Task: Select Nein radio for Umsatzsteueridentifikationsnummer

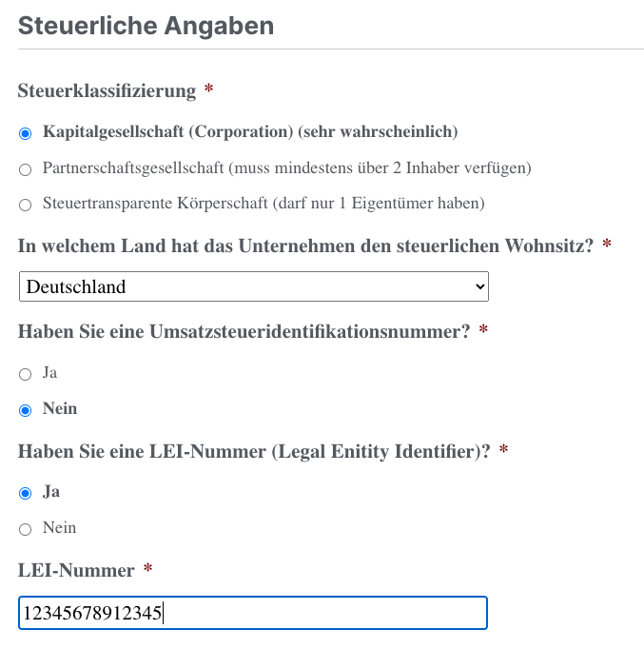Action: pos(26,410)
